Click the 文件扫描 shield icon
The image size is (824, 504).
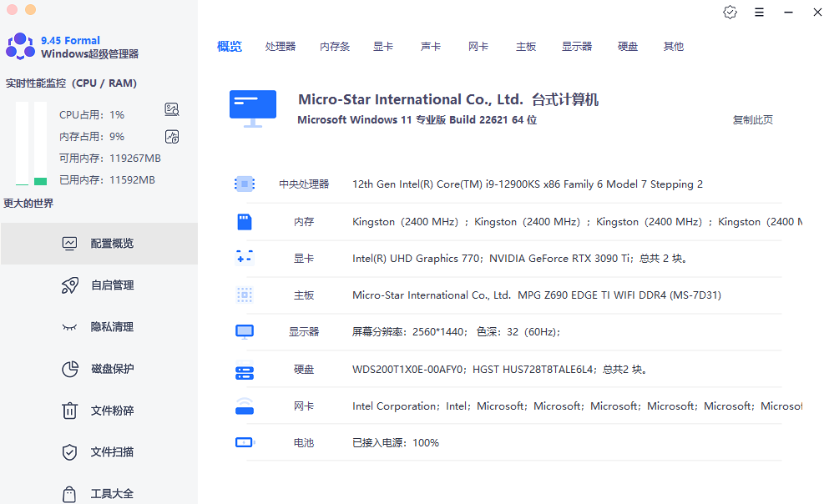point(70,452)
